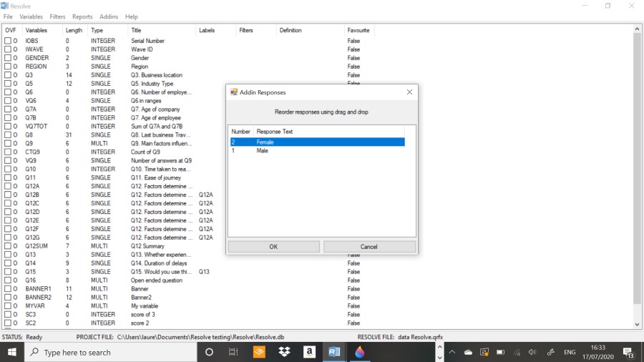
Task: Tick the checkbox for GENDER variable
Action: pyautogui.click(x=8, y=58)
